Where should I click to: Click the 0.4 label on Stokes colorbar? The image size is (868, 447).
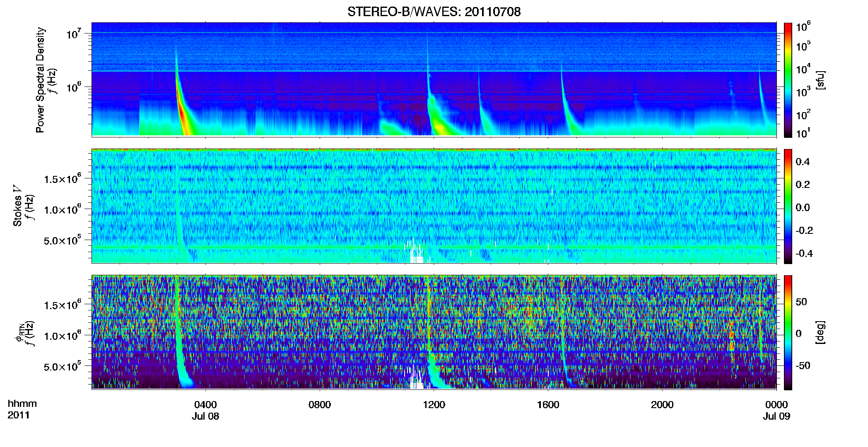803,162
